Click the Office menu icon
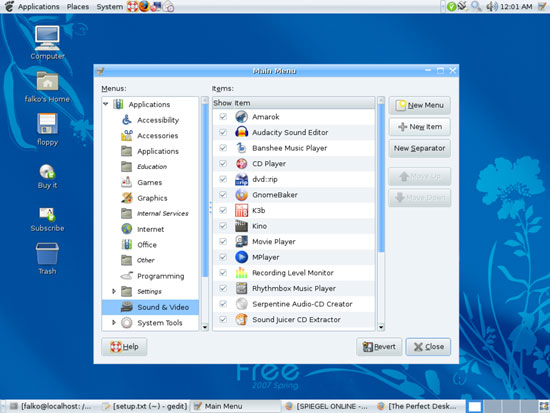The image size is (550, 413). [127, 245]
